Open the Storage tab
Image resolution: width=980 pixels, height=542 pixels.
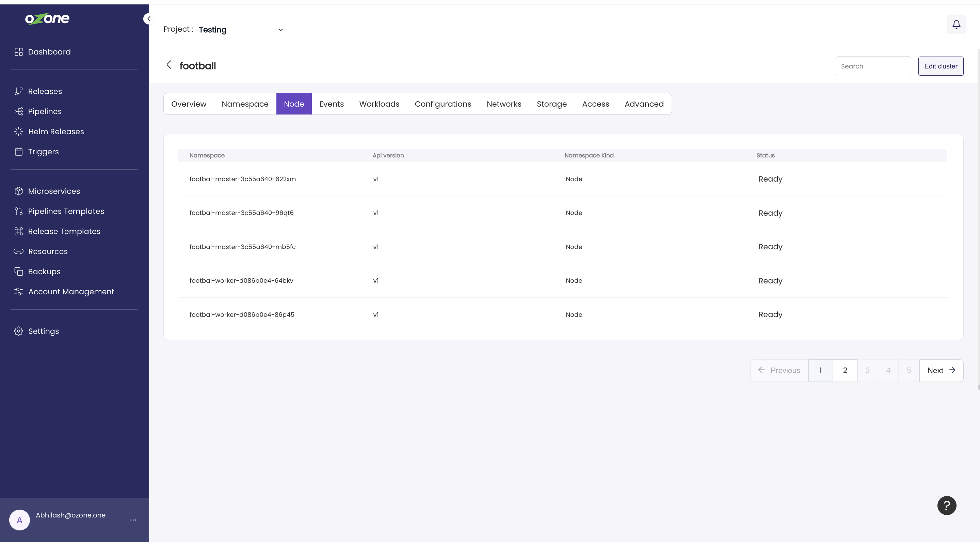tap(552, 104)
